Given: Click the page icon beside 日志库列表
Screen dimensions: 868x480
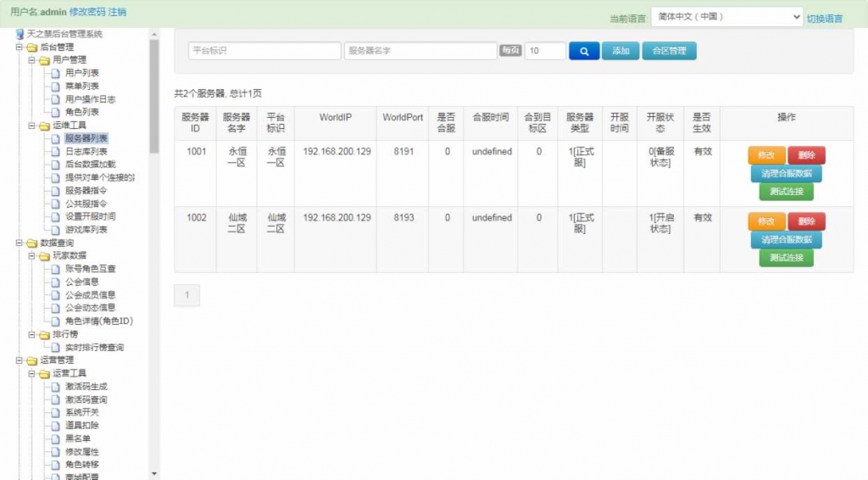Looking at the screenshot, I should (x=56, y=152).
